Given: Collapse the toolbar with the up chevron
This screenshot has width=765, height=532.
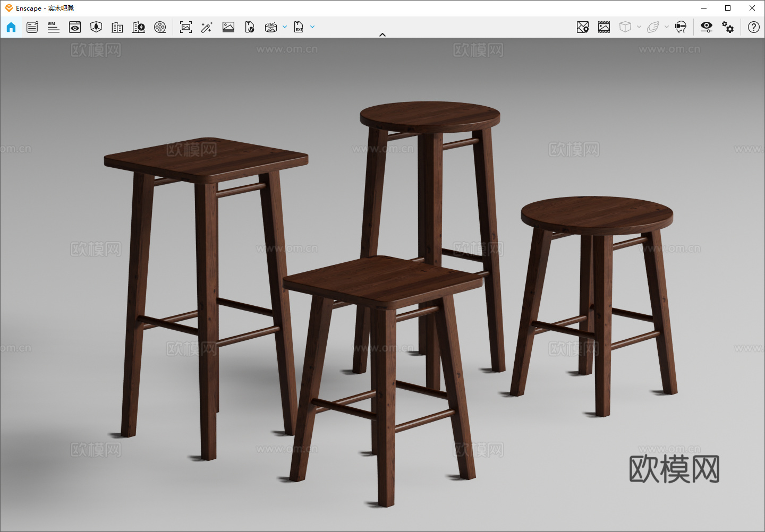Looking at the screenshot, I should pyautogui.click(x=382, y=35).
